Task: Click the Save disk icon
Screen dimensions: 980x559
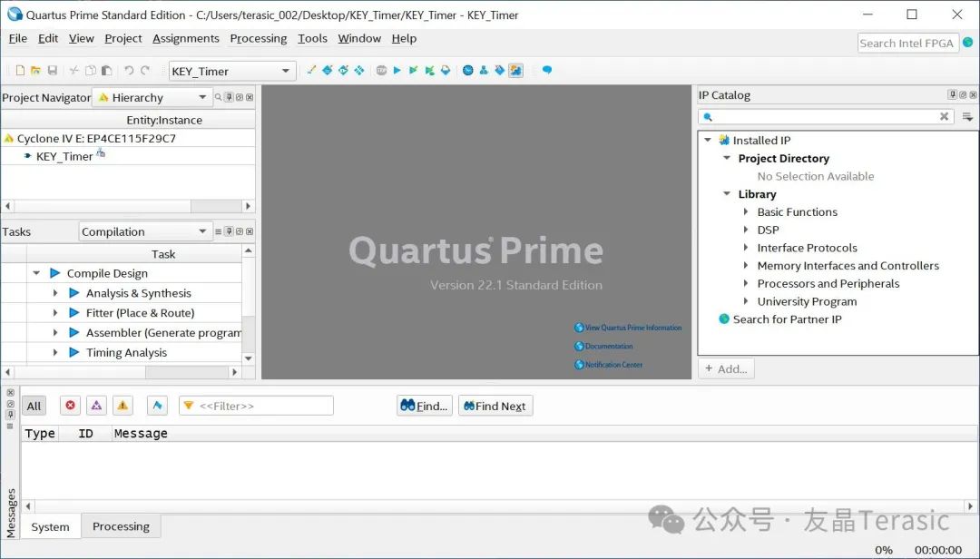Action: pos(53,70)
